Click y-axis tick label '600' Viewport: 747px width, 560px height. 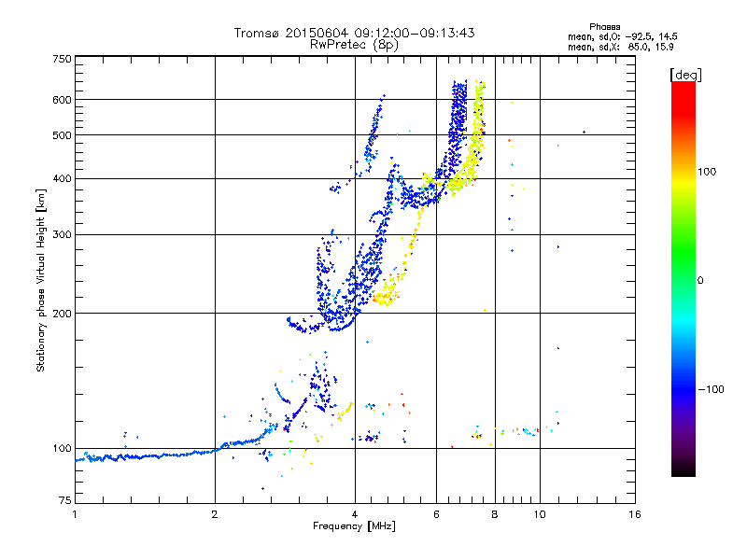click(62, 100)
